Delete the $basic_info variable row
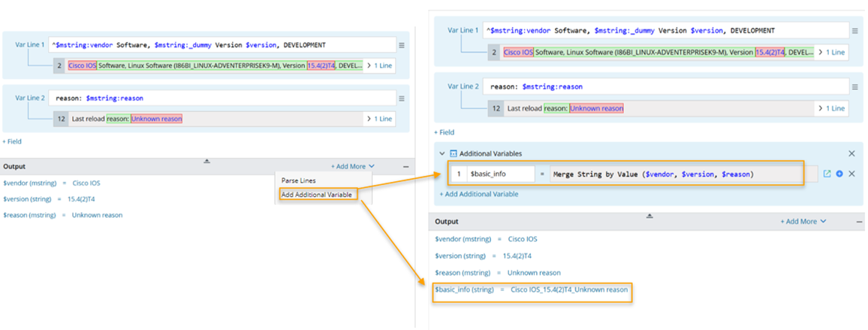The height and width of the screenshot is (330, 868). coord(851,174)
